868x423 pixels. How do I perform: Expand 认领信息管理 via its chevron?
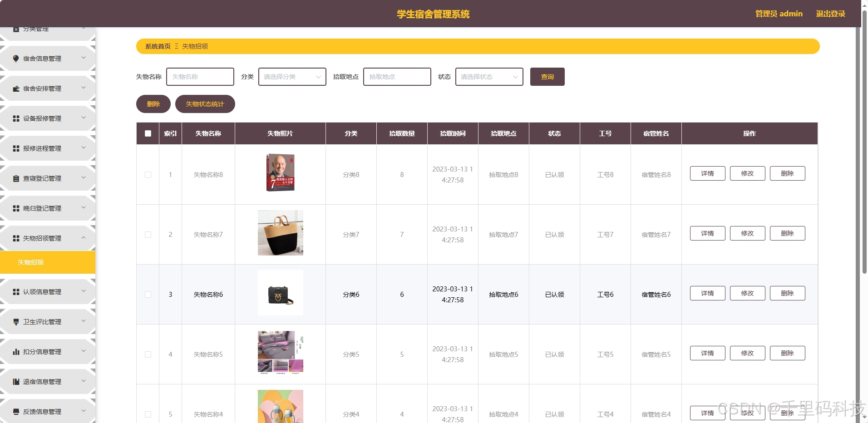tap(84, 291)
